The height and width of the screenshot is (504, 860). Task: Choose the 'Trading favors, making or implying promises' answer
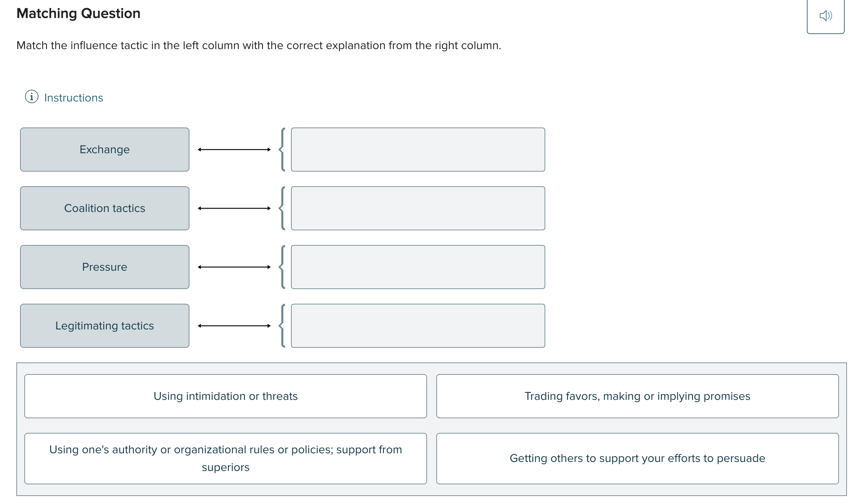[637, 396]
